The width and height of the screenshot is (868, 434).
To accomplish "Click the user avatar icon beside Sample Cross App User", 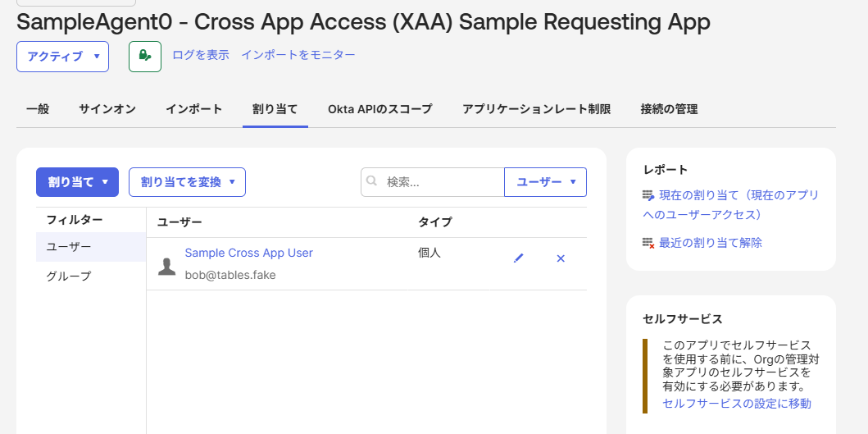I will (166, 266).
